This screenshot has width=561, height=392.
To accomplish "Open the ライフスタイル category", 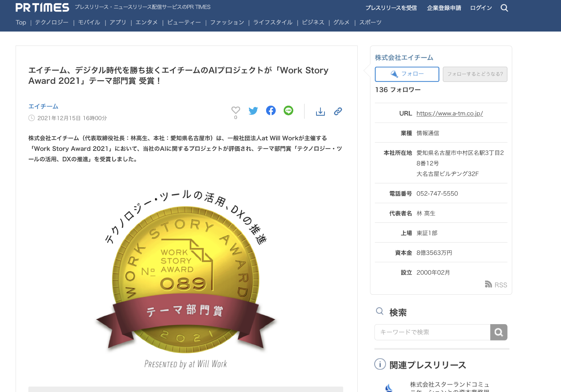I will [x=273, y=22].
